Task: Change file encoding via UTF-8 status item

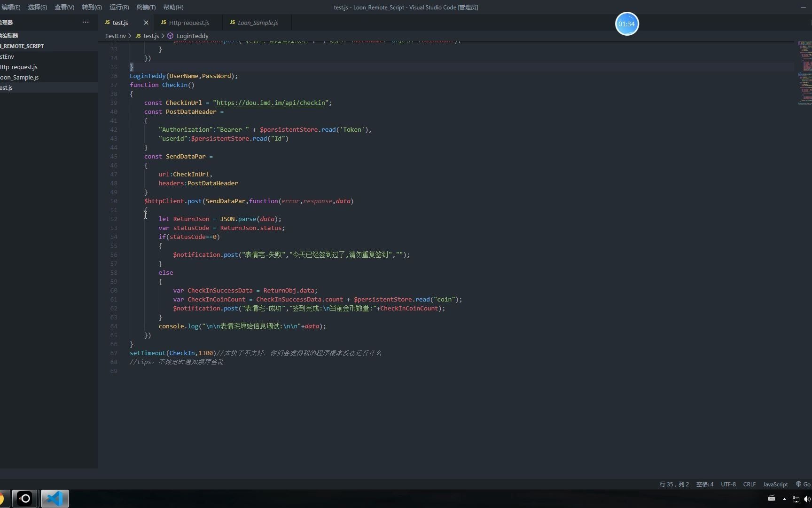Action: tap(728, 484)
